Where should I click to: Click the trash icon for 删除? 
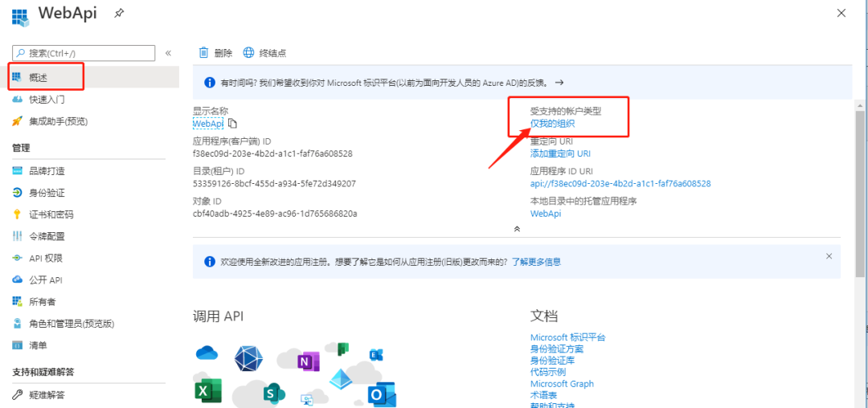[203, 52]
